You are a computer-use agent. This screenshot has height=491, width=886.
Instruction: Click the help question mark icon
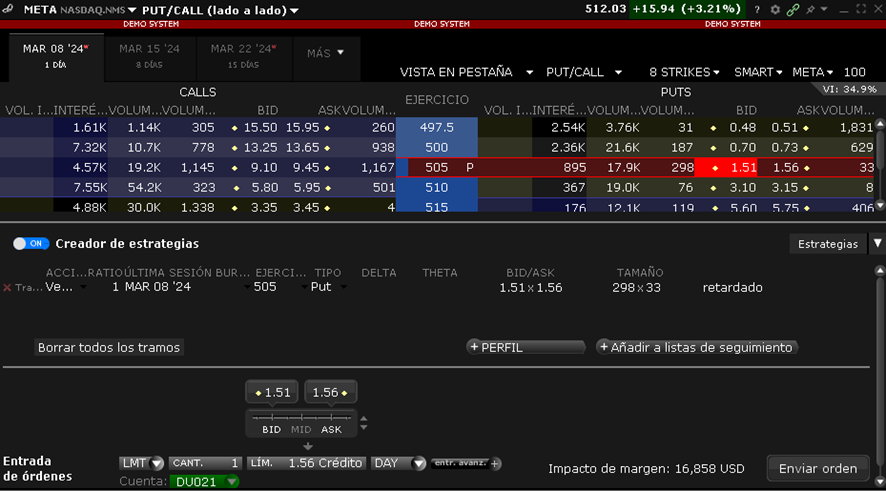pyautogui.click(x=757, y=10)
